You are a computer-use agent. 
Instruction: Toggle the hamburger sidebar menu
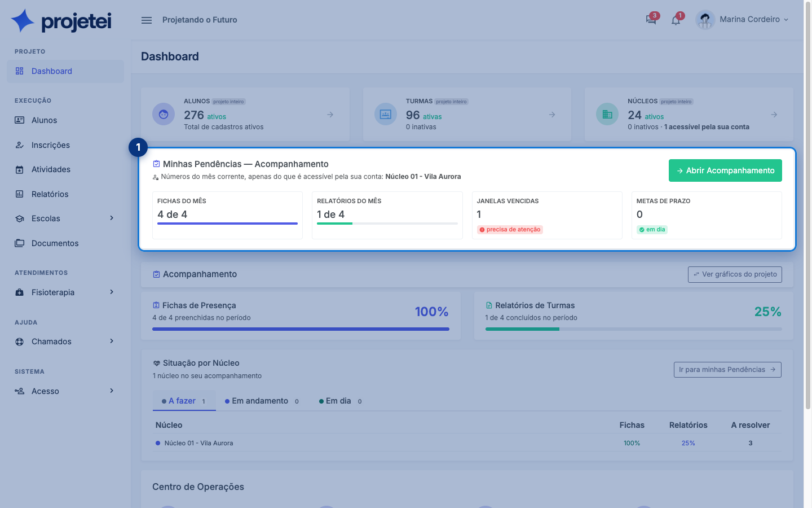[147, 20]
